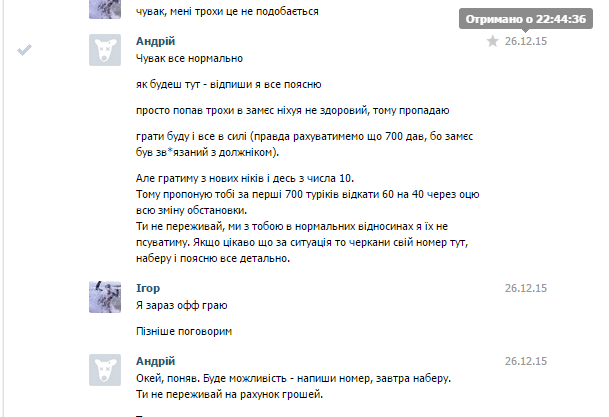Select the 'Пізніше поговорим' message line
The image size is (609, 417).
click(x=184, y=331)
